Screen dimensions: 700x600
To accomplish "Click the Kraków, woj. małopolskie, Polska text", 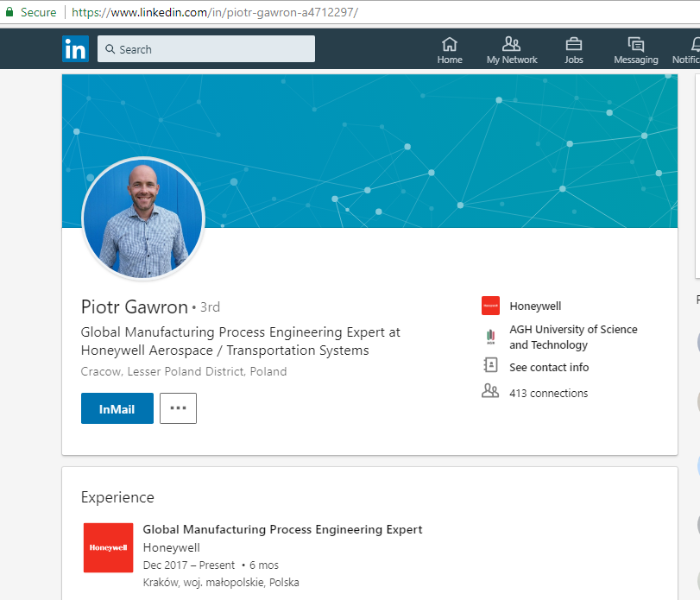I will coord(221,583).
